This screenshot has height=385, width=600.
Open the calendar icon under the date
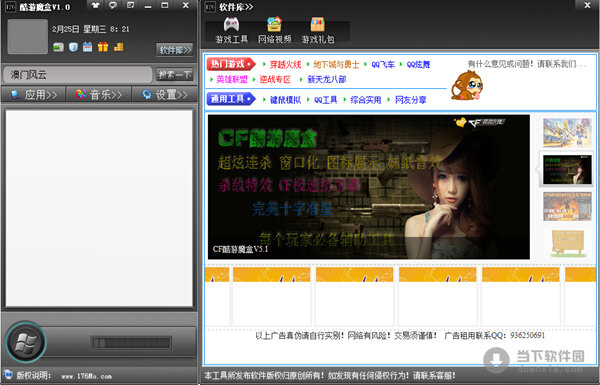click(x=88, y=47)
